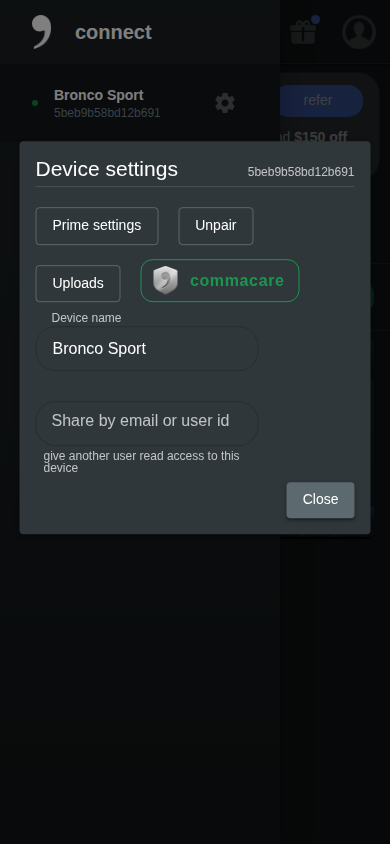Click the gear icon beside Bronco Sport
390x844 pixels.
click(x=225, y=103)
